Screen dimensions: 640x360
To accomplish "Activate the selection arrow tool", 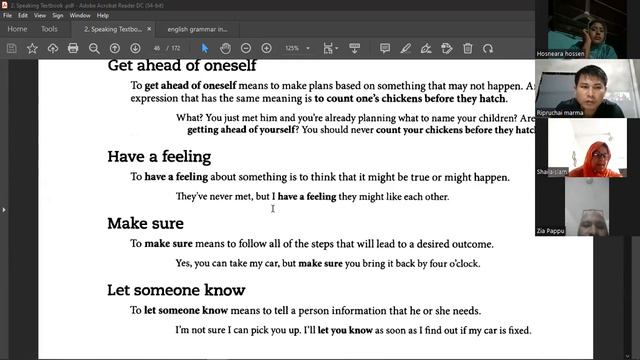I will 205,48.
